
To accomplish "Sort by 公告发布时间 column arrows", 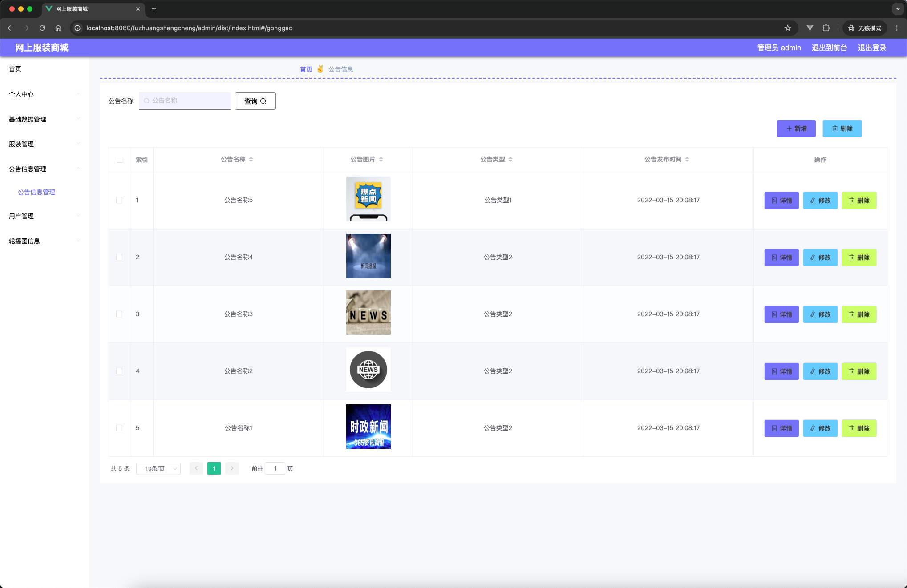I will pos(687,159).
